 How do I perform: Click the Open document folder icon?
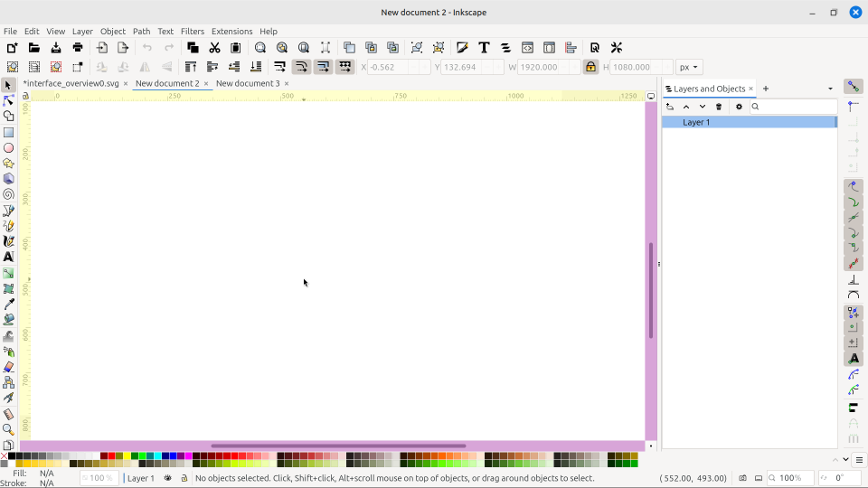click(x=33, y=48)
